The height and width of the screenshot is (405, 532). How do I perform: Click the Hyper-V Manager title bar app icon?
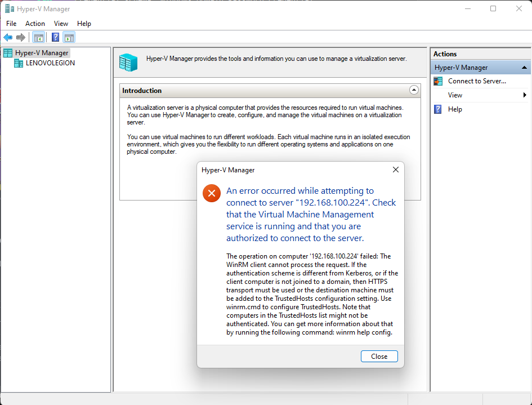[x=10, y=9]
